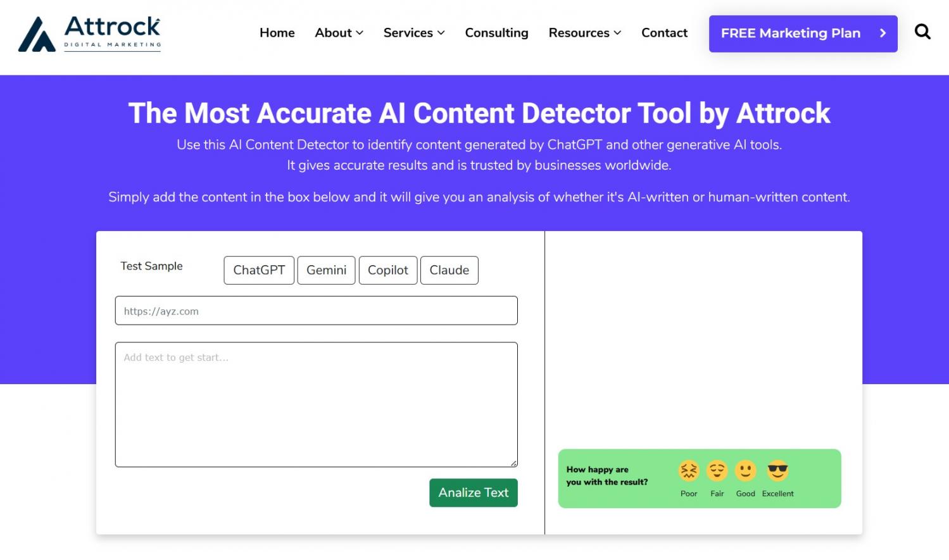Choose the Good smiley face rating

745,471
